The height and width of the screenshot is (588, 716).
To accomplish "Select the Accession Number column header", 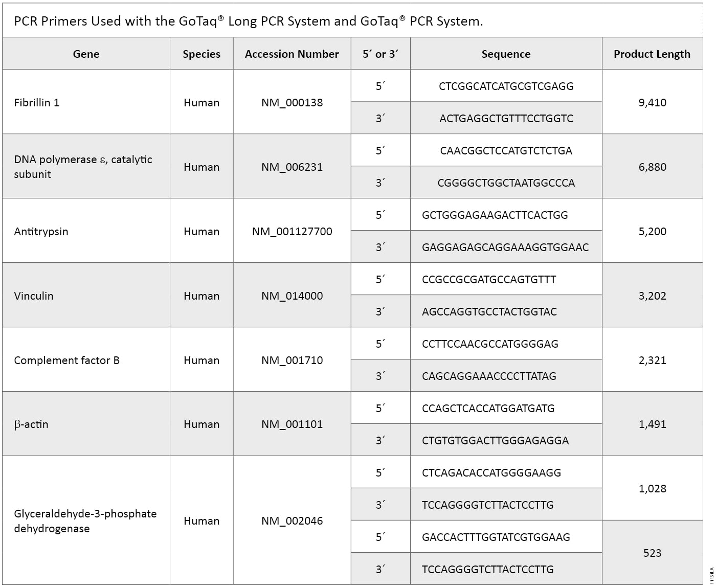I will (x=292, y=54).
